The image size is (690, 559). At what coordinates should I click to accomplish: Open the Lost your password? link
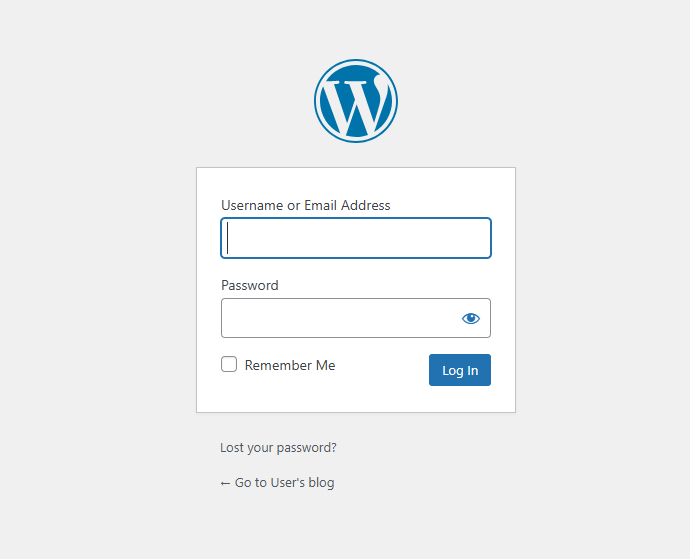pyautogui.click(x=278, y=448)
